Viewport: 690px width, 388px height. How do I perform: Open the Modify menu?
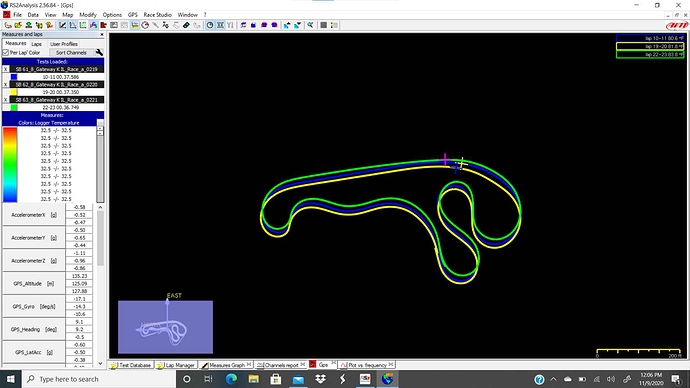click(88, 15)
